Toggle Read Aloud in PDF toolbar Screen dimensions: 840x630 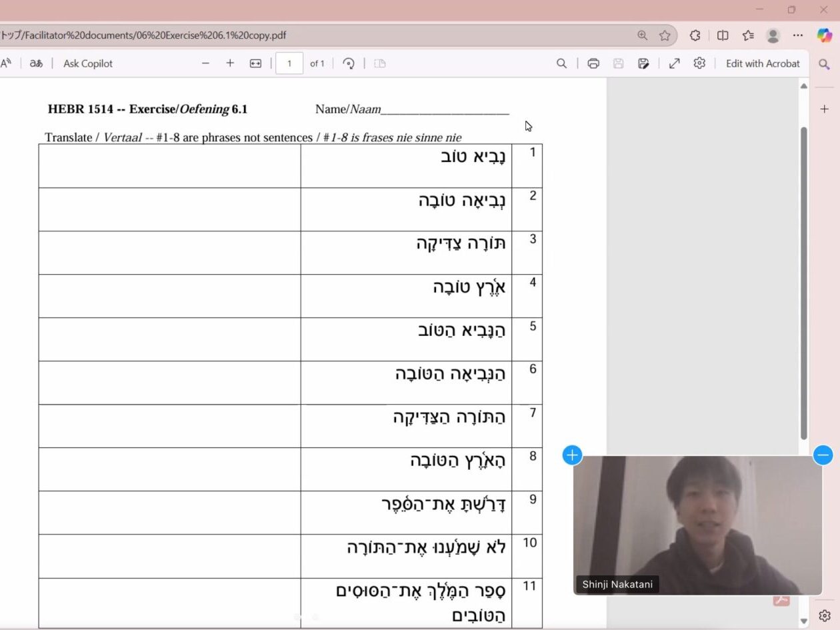pos(6,63)
